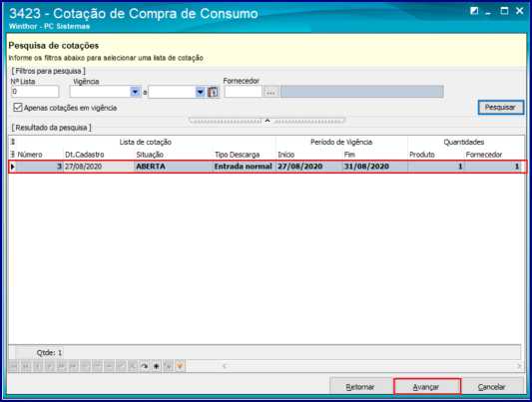Select the 'ABERTA' status cell

click(x=174, y=167)
